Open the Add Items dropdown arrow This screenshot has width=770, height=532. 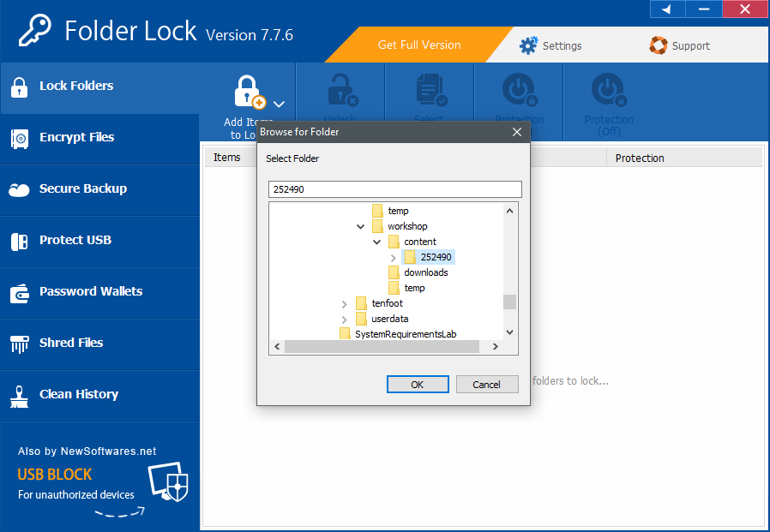coord(279,104)
